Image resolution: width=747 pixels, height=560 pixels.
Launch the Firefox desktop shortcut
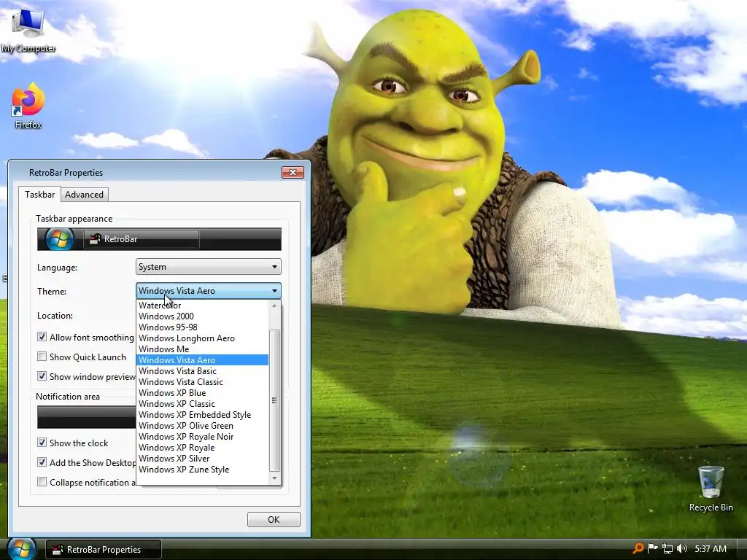28,106
